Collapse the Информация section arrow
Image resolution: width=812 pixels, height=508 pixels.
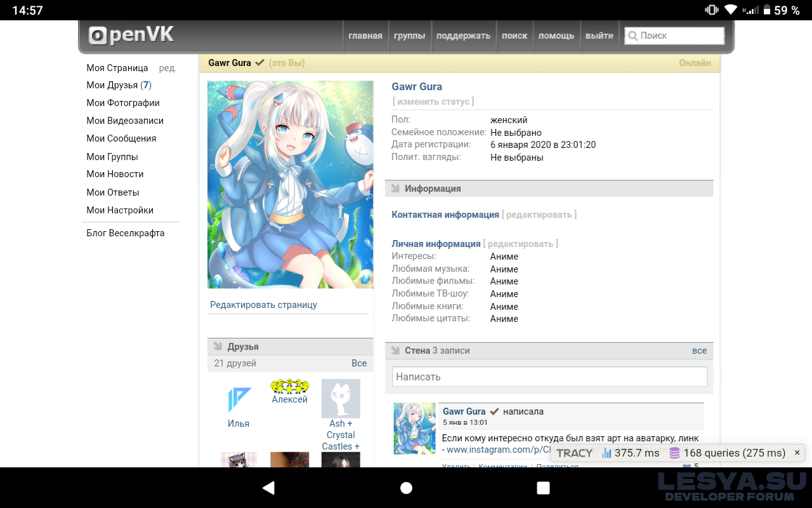(x=395, y=189)
